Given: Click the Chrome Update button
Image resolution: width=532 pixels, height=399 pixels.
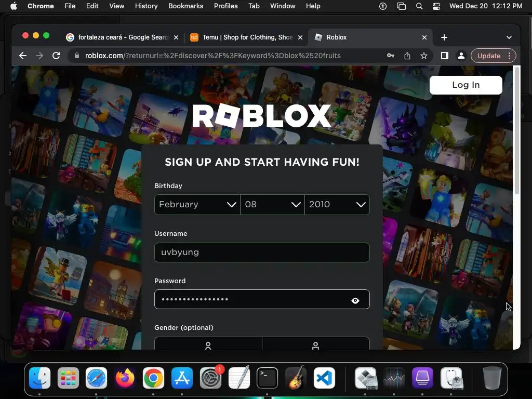Looking at the screenshot, I should click(x=488, y=56).
